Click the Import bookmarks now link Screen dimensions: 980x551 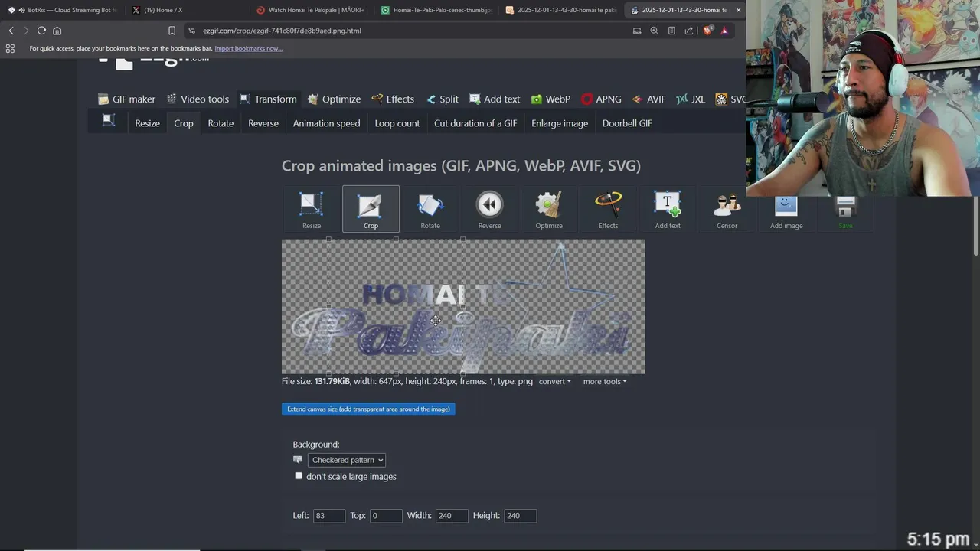248,48
